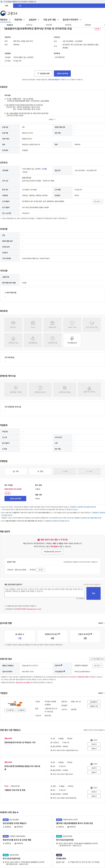Open 지도 보기 in the 인증기관 row
The image size is (105, 868).
coord(98,666)
